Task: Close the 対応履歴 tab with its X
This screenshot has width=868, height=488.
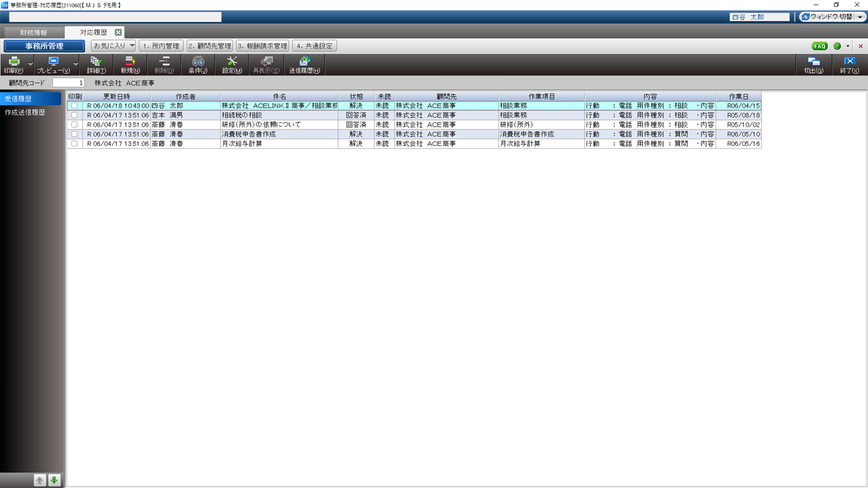Action: tap(118, 33)
